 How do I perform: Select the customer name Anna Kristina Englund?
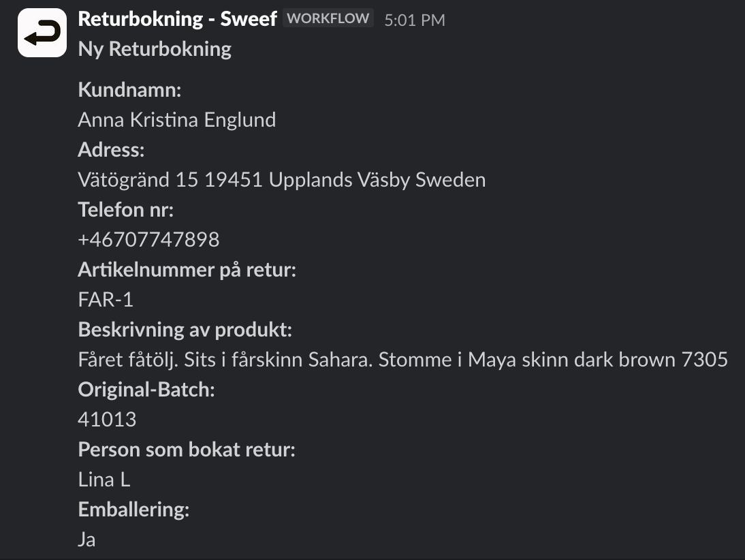tap(177, 120)
